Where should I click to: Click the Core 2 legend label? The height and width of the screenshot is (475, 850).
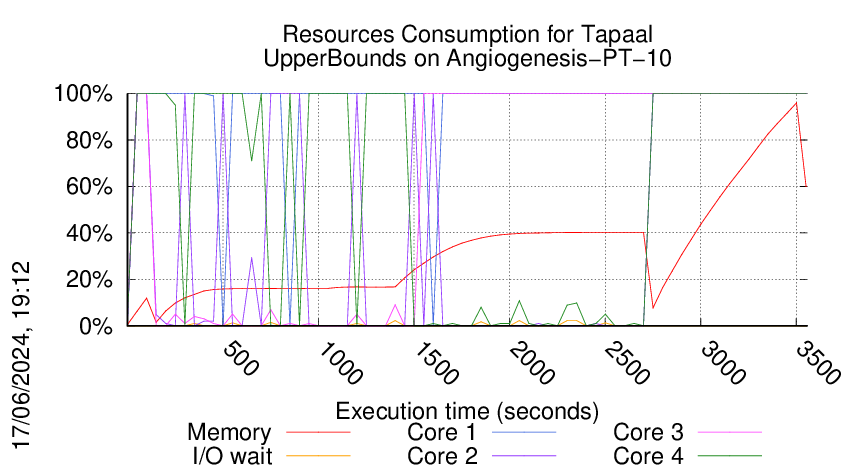coord(442,456)
